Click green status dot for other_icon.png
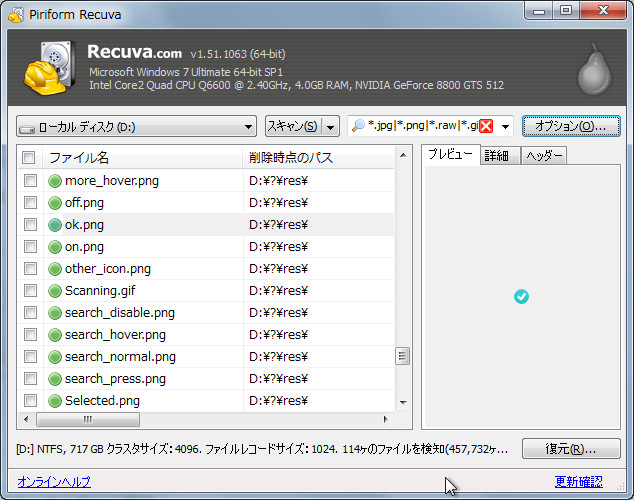Viewport: 634px width, 500px height. [x=55, y=268]
